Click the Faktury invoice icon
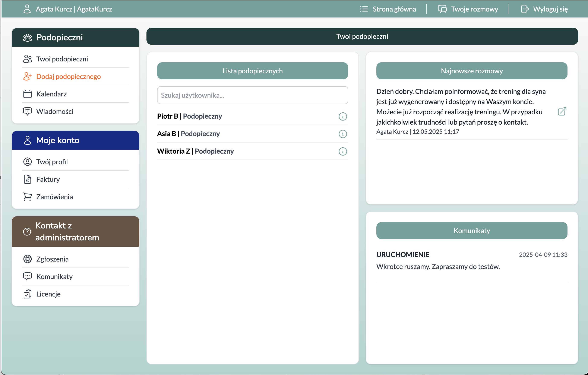The height and width of the screenshot is (375, 588). (27, 179)
